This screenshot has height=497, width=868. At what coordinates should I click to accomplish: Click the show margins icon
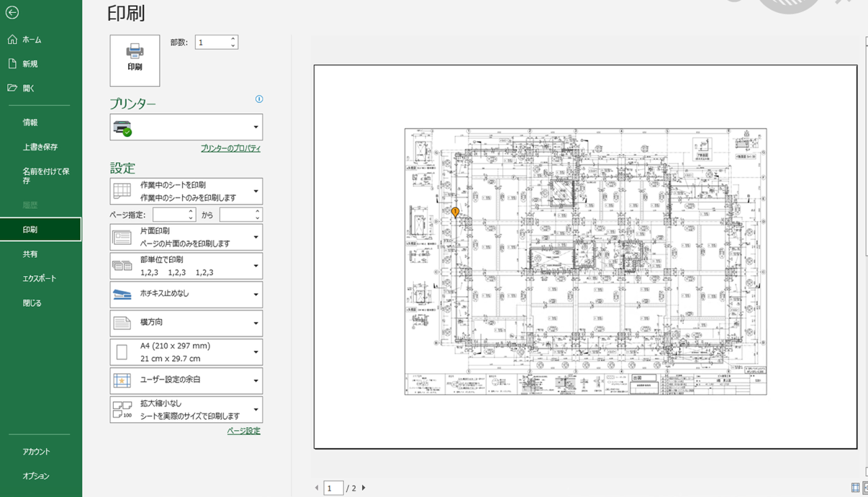855,488
